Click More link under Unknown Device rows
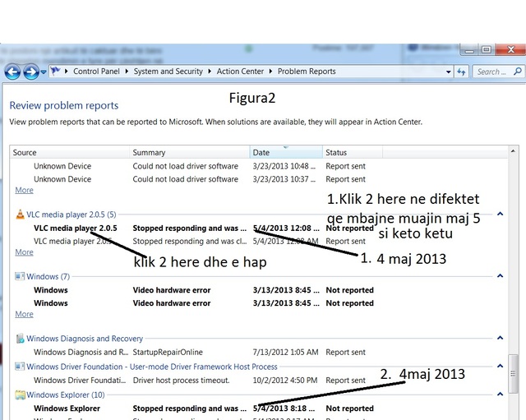Viewport: 526px width, 420px height. click(24, 190)
